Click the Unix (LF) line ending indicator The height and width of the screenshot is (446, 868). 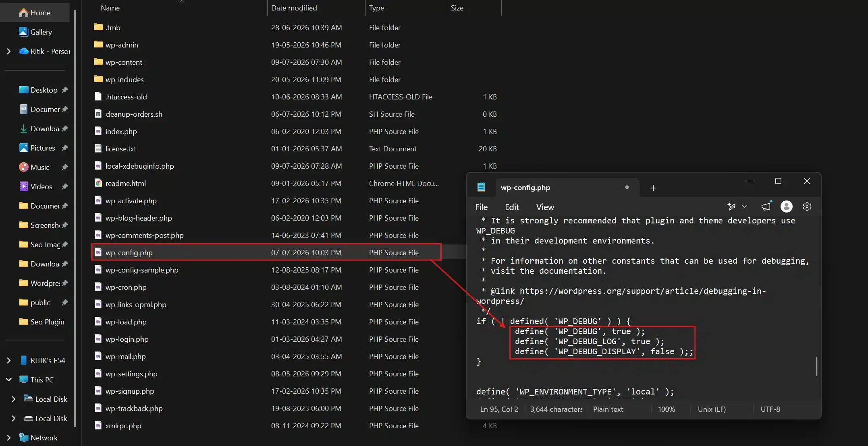[x=712, y=409]
